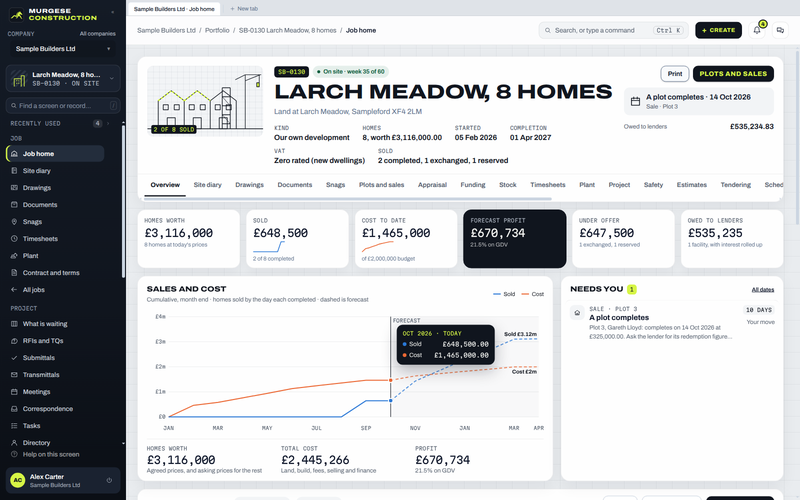800x500 pixels.
Task: Click the sidebar Documents icon
Action: (x=14, y=205)
